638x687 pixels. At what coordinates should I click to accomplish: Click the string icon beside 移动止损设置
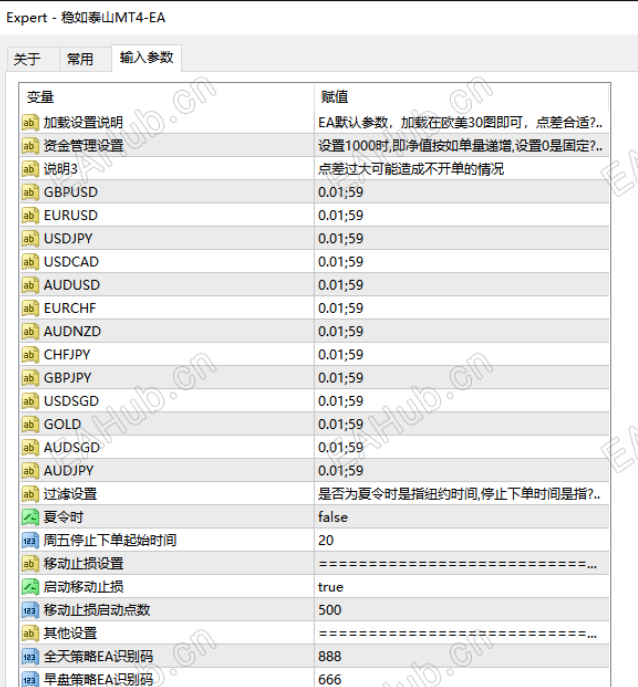pos(30,564)
